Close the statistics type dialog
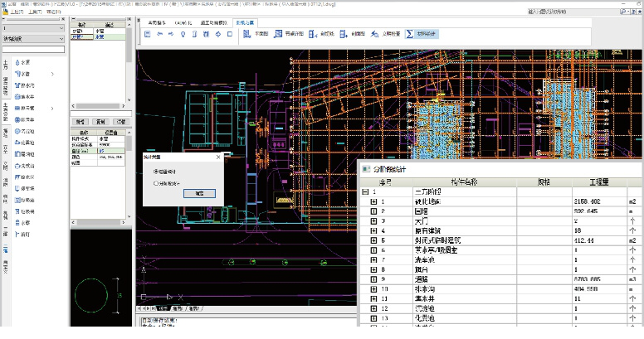This screenshot has height=339, width=644. coord(218,157)
